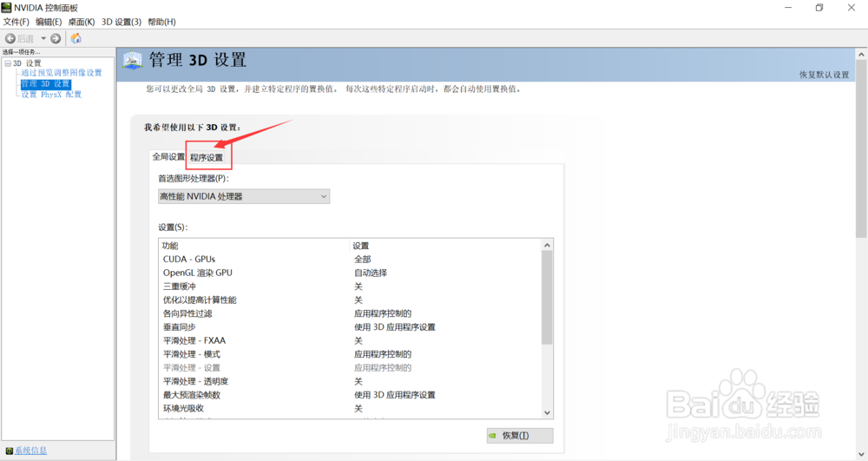Open the back history dropdown arrow
The image size is (868, 461).
[43, 38]
